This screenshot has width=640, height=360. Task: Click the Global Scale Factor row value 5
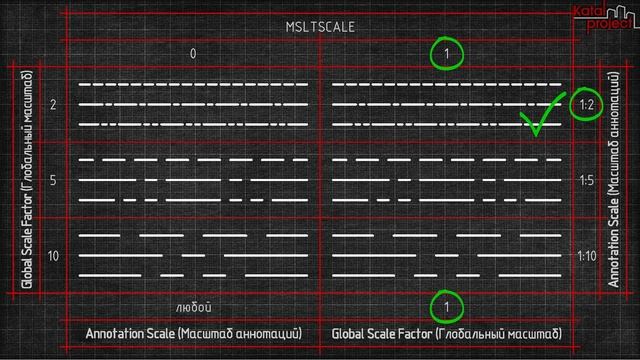click(x=53, y=180)
